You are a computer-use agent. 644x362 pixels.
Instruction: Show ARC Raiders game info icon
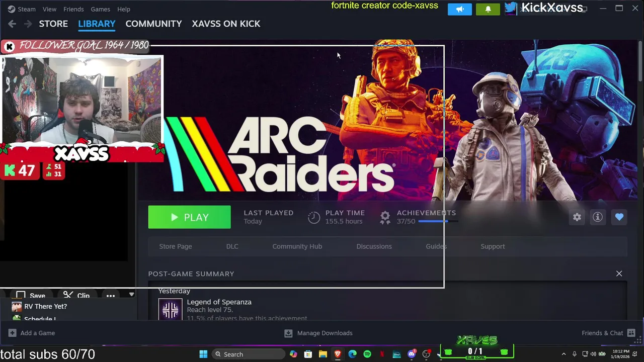tap(598, 217)
